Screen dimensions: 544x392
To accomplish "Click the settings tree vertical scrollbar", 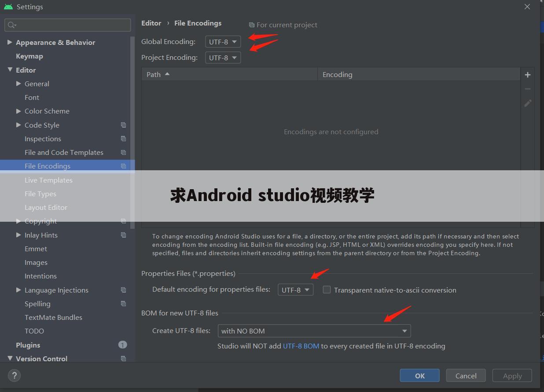I will tap(132, 132).
